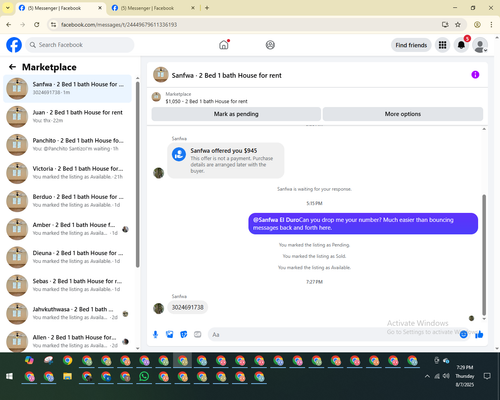500x400 pixels.
Task: Close the second Messenger browser tab
Action: [193, 8]
